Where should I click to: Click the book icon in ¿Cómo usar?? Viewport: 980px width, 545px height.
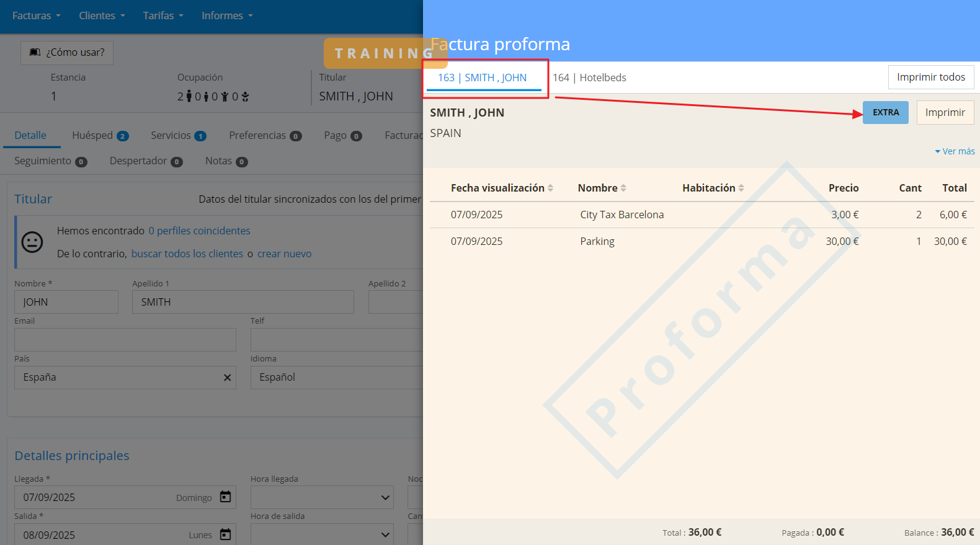click(x=35, y=53)
